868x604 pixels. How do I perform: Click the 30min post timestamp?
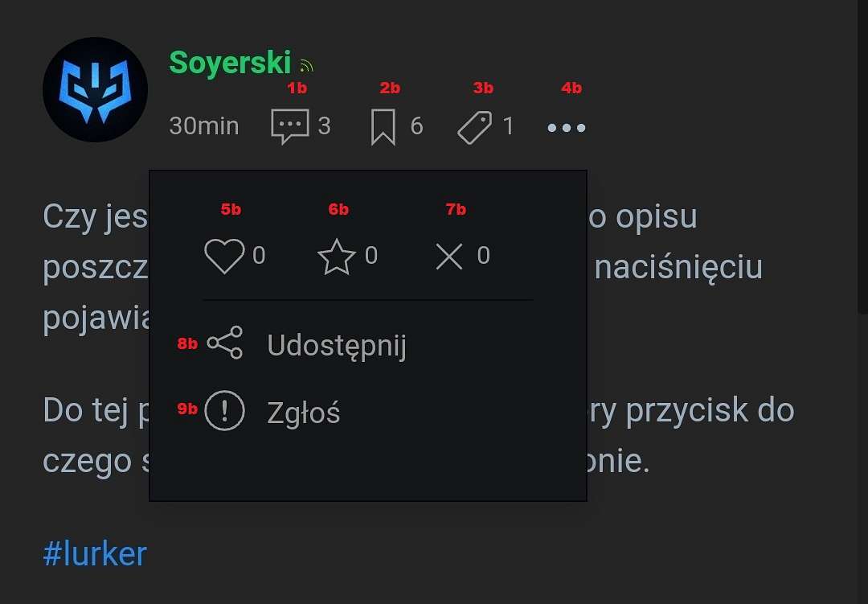203,126
